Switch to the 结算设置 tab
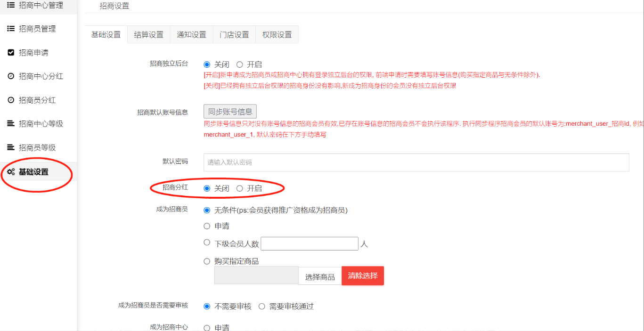644x331 pixels. coord(148,34)
